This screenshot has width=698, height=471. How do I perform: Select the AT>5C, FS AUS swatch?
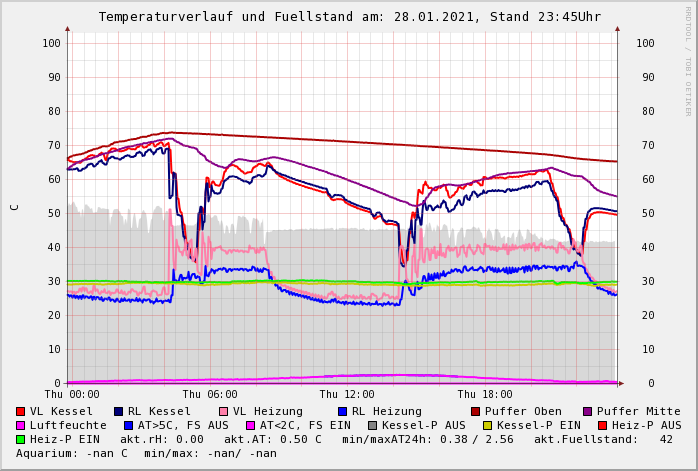tap(129, 425)
